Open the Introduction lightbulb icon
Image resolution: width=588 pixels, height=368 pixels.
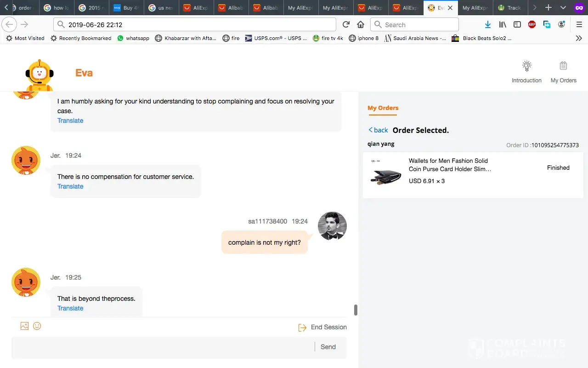click(x=527, y=66)
